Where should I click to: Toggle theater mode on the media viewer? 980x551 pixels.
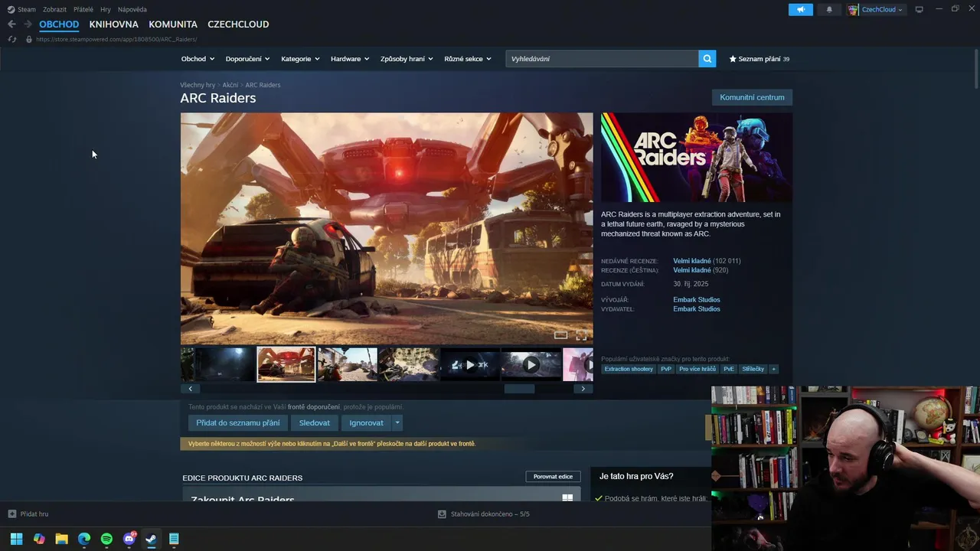coord(560,335)
